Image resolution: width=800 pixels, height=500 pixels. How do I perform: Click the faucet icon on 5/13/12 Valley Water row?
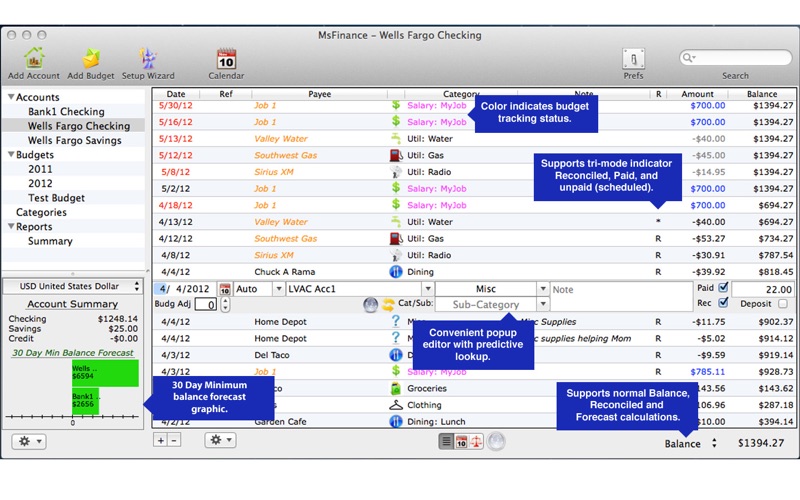(x=395, y=138)
